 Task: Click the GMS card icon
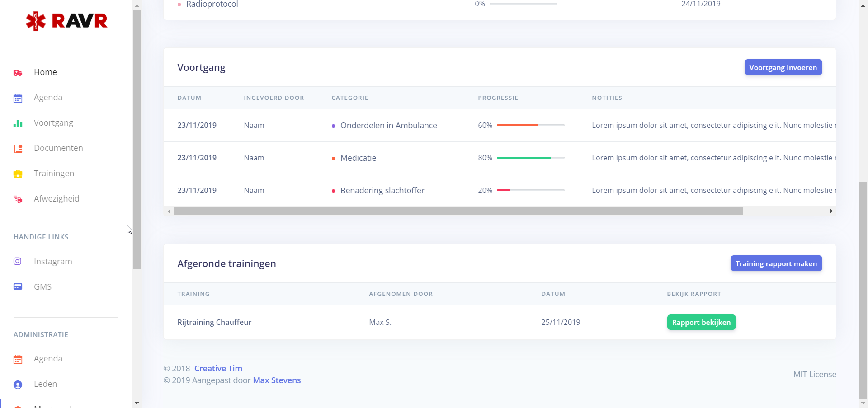(18, 286)
